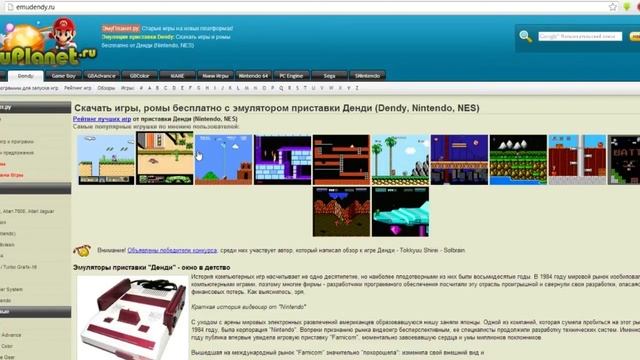Open the brown rocky canyon game thumbnail

[x=341, y=212]
